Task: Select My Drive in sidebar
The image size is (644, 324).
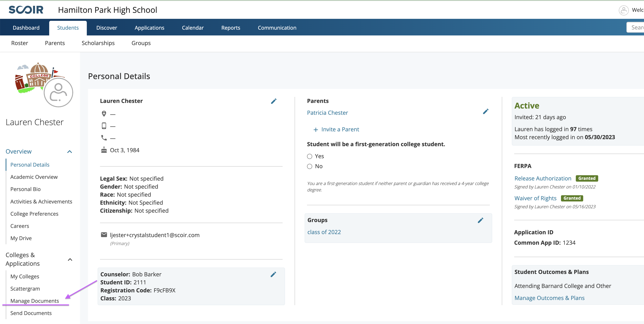Action: click(21, 238)
